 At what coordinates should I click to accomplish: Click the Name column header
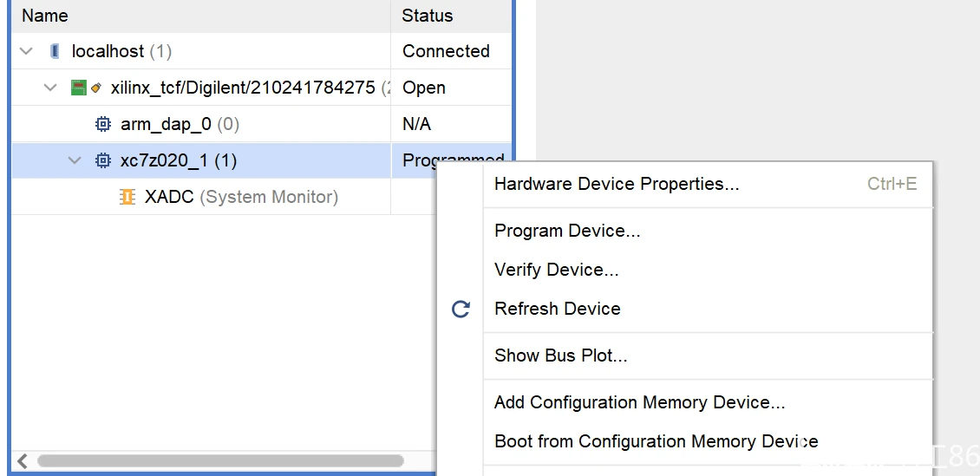coord(45,16)
